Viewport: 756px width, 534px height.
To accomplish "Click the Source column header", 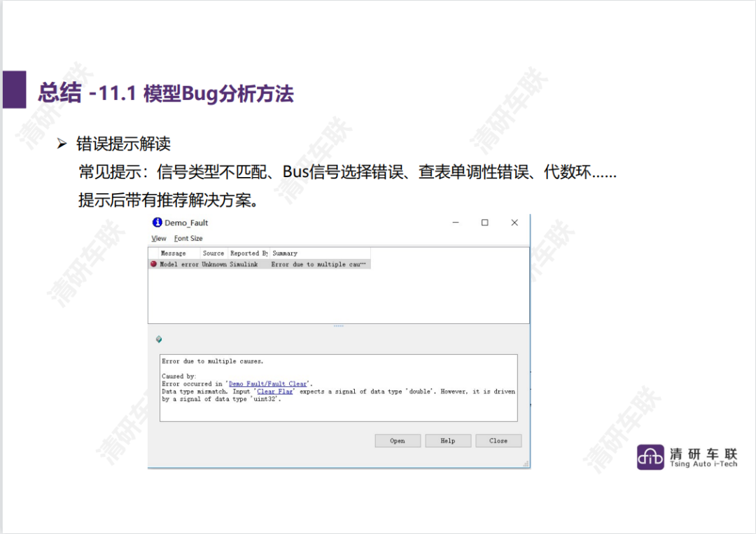I will [x=213, y=253].
